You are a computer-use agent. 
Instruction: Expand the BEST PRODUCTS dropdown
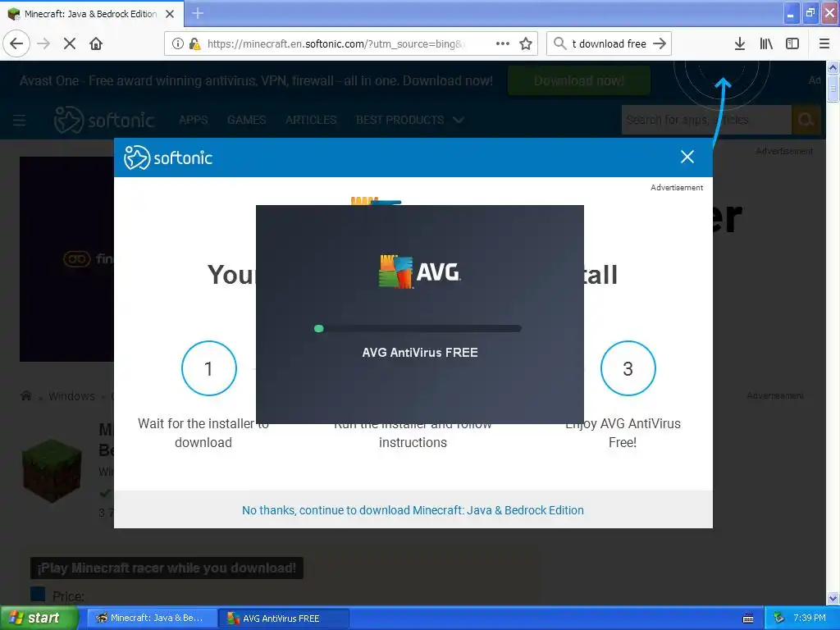410,120
